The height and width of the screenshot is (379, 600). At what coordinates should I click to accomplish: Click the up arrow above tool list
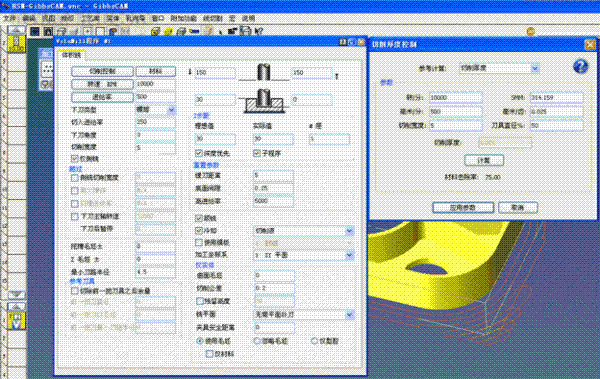[16, 30]
